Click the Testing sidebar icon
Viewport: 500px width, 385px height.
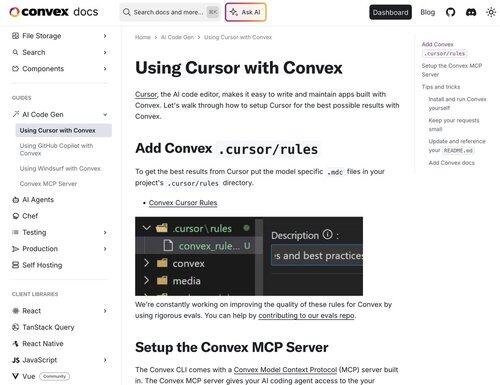tap(15, 232)
